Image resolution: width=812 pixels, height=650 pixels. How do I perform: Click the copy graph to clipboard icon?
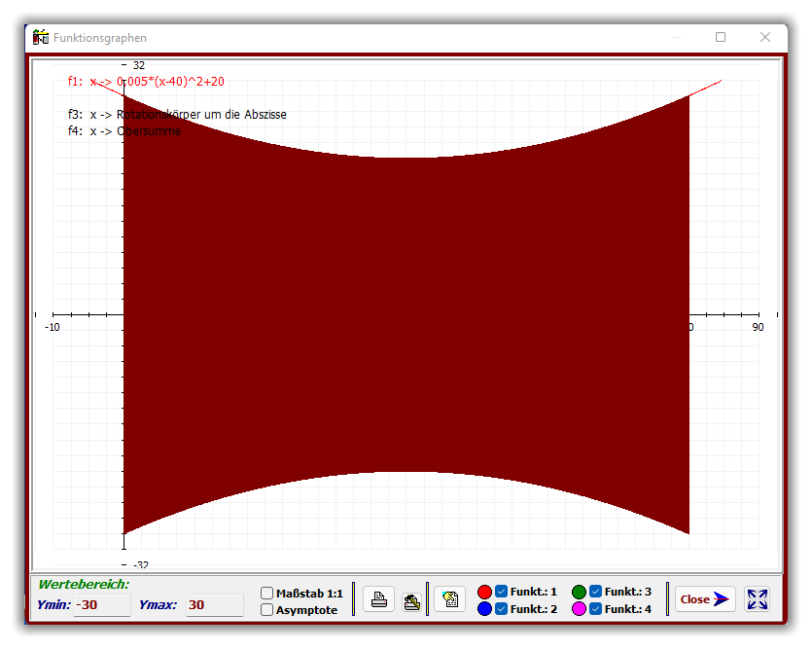pyautogui.click(x=449, y=599)
